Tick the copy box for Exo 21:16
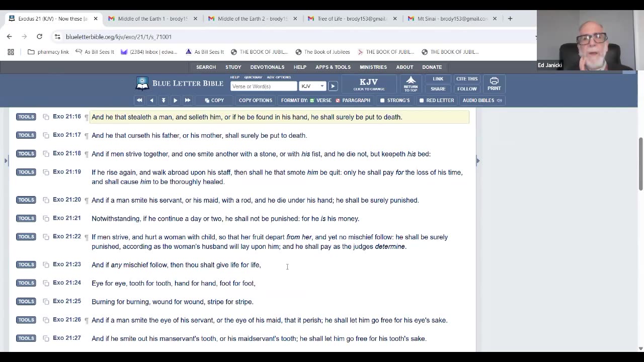The image size is (644, 362). [x=46, y=117]
